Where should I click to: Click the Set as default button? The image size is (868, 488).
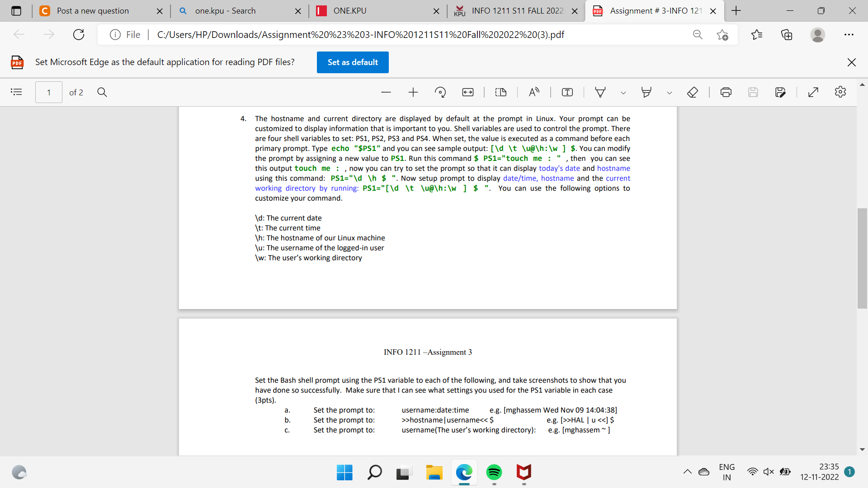pyautogui.click(x=352, y=62)
